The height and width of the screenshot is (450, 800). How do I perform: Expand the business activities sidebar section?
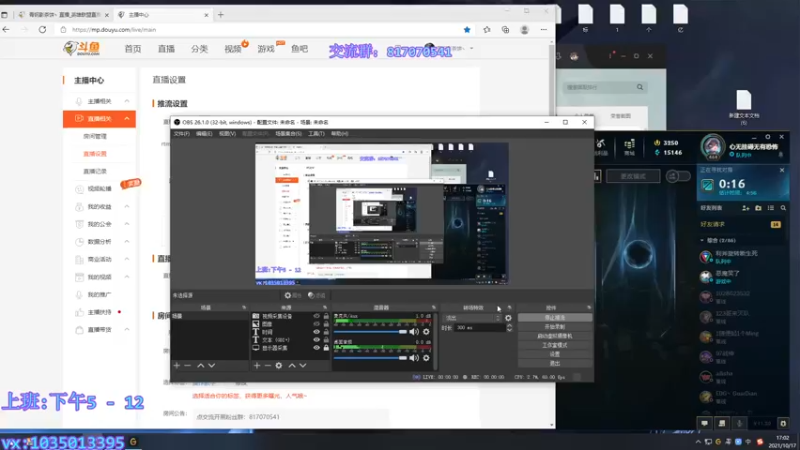pos(127,259)
